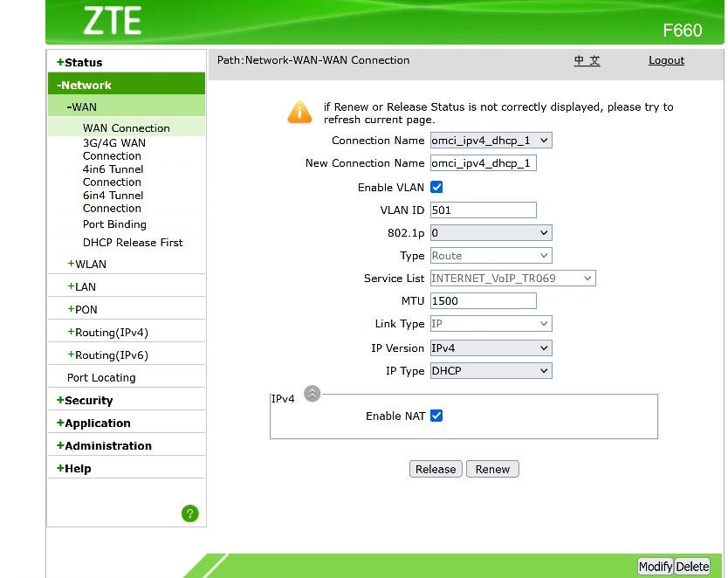This screenshot has width=728, height=578.
Task: Click the Delete button
Action: tap(692, 567)
